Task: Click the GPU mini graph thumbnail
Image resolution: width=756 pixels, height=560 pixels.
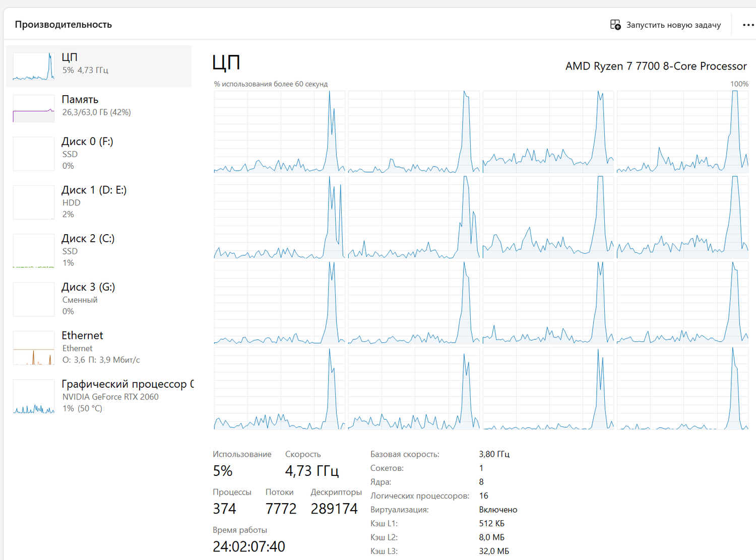Action: (x=34, y=396)
